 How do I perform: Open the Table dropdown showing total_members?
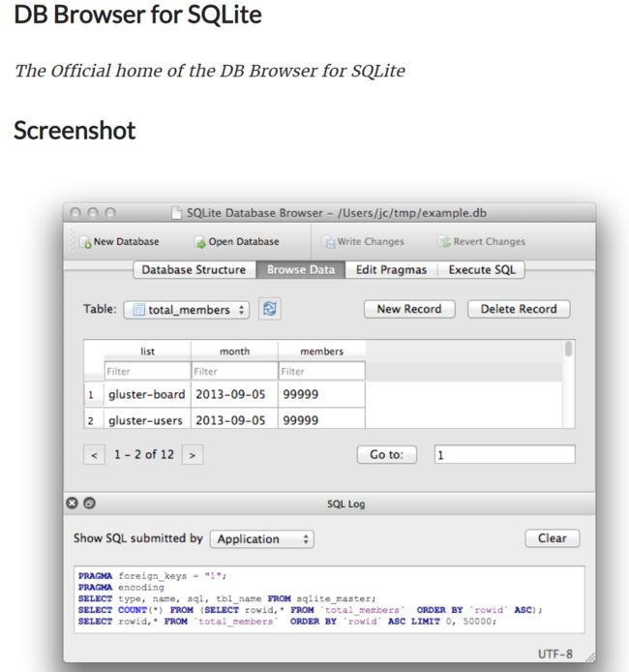(187, 310)
